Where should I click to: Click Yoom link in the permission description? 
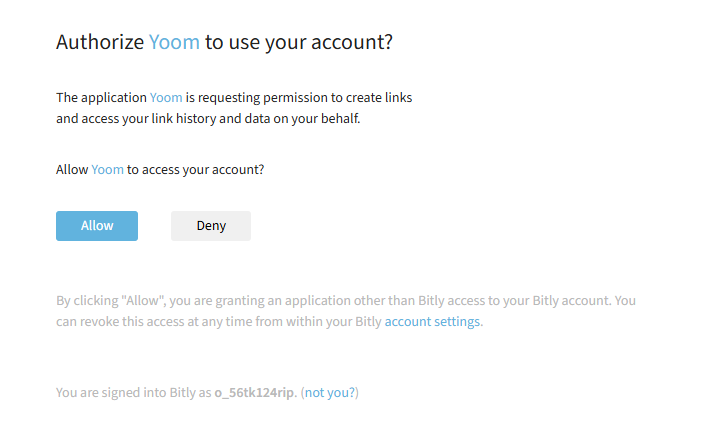pos(166,98)
